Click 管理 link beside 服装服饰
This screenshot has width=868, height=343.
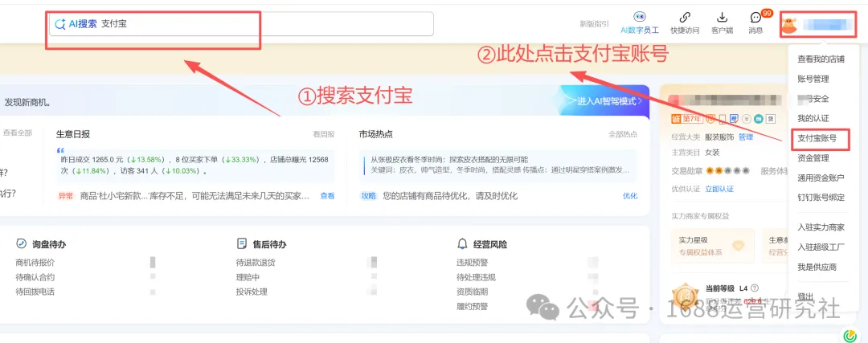(746, 137)
